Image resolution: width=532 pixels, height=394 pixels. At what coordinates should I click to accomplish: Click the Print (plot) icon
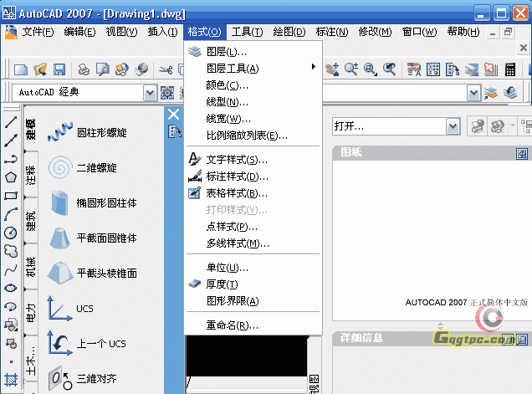84,69
